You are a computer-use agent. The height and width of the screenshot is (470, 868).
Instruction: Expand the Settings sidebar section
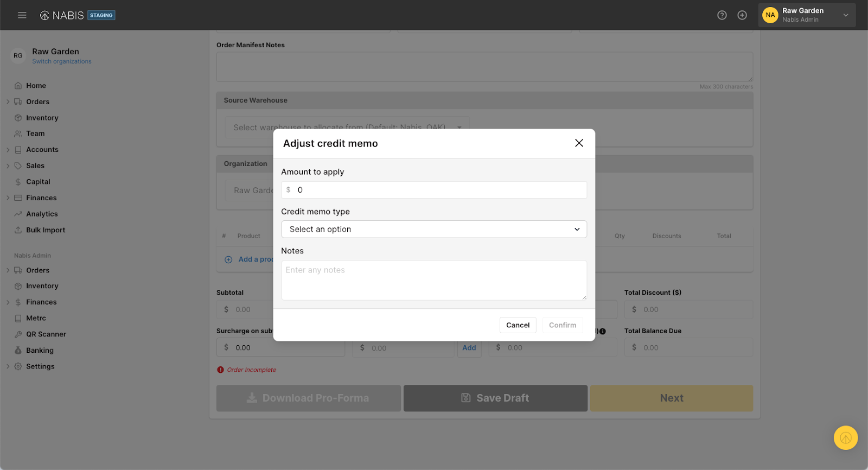pos(8,366)
